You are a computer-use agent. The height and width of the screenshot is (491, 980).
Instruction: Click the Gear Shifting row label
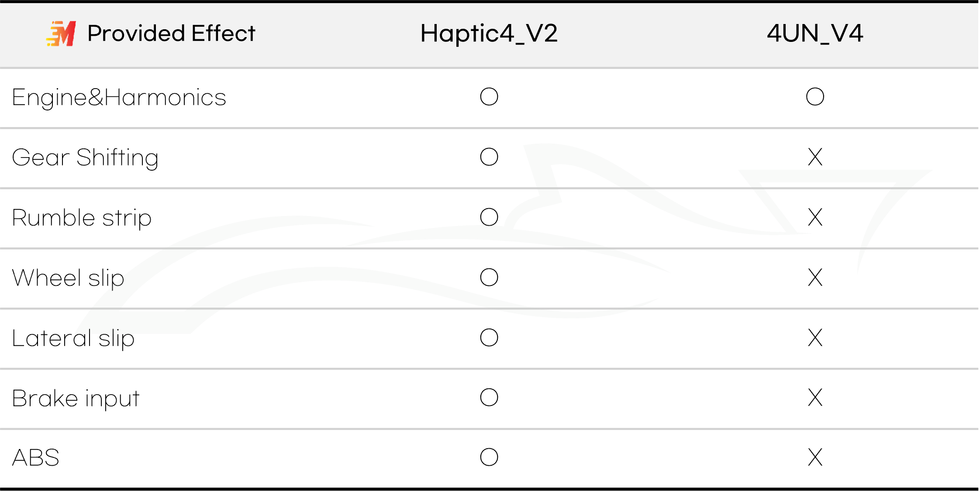point(85,158)
